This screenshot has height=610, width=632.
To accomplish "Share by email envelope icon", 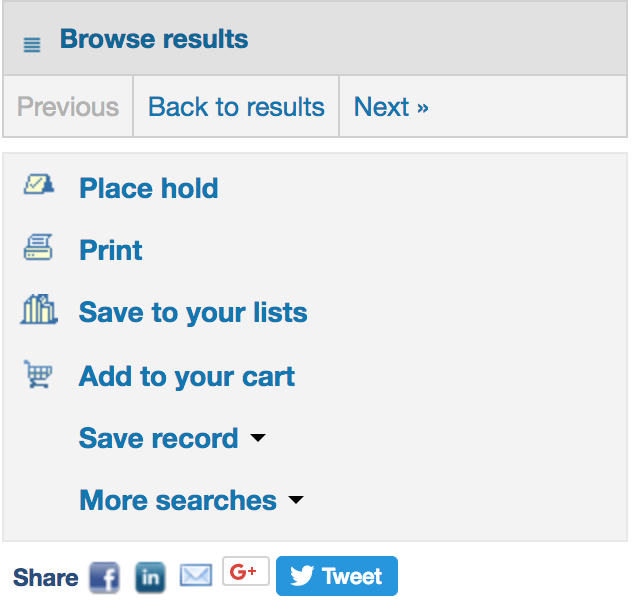I will coord(196,575).
